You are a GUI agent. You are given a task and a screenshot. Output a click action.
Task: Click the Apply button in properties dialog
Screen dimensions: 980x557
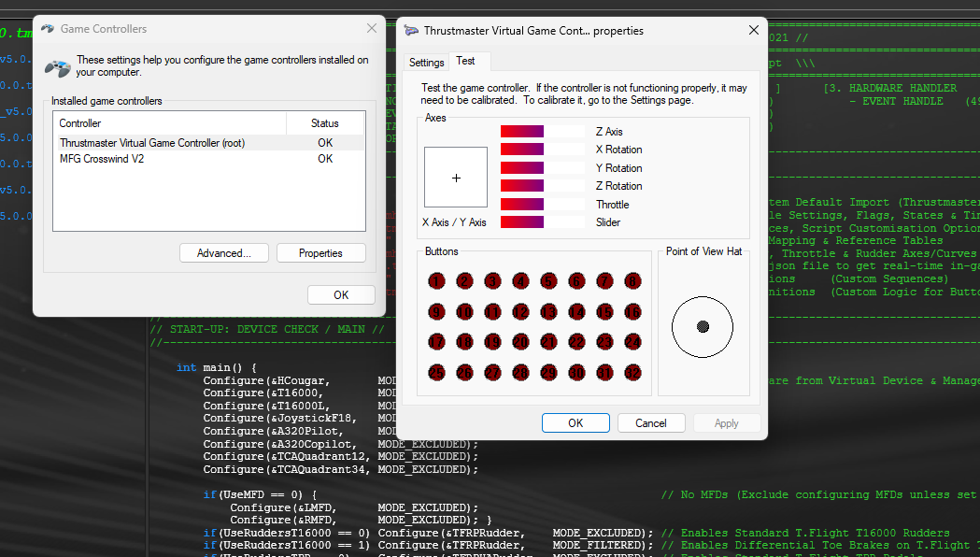726,423
